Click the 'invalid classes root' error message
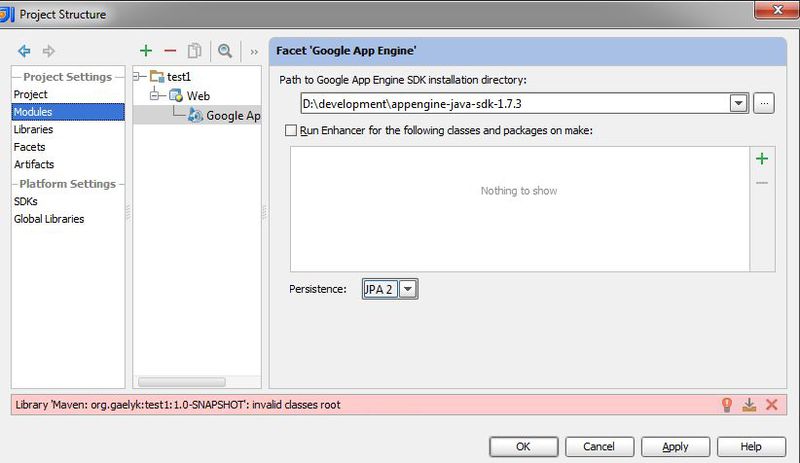The height and width of the screenshot is (463, 800). [x=178, y=405]
